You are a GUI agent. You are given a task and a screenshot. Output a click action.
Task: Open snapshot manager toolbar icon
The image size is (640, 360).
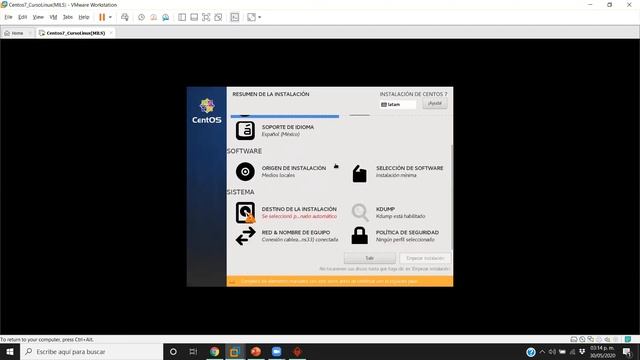point(166,17)
